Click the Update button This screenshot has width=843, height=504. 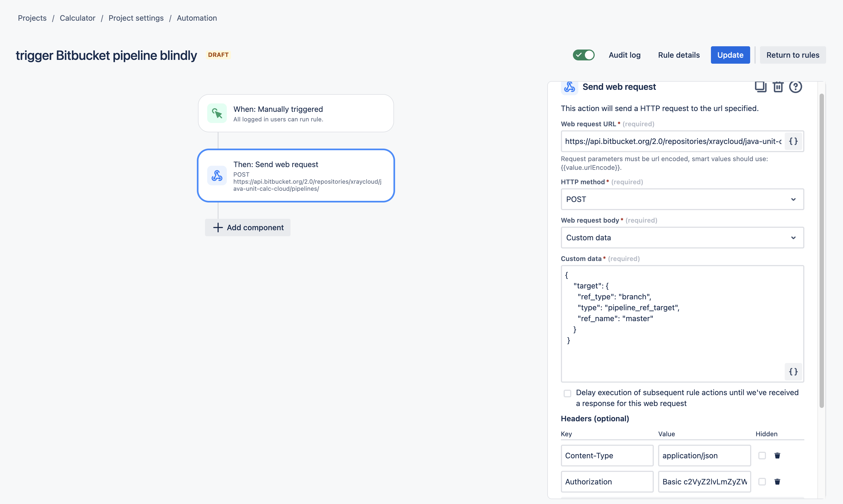click(730, 55)
